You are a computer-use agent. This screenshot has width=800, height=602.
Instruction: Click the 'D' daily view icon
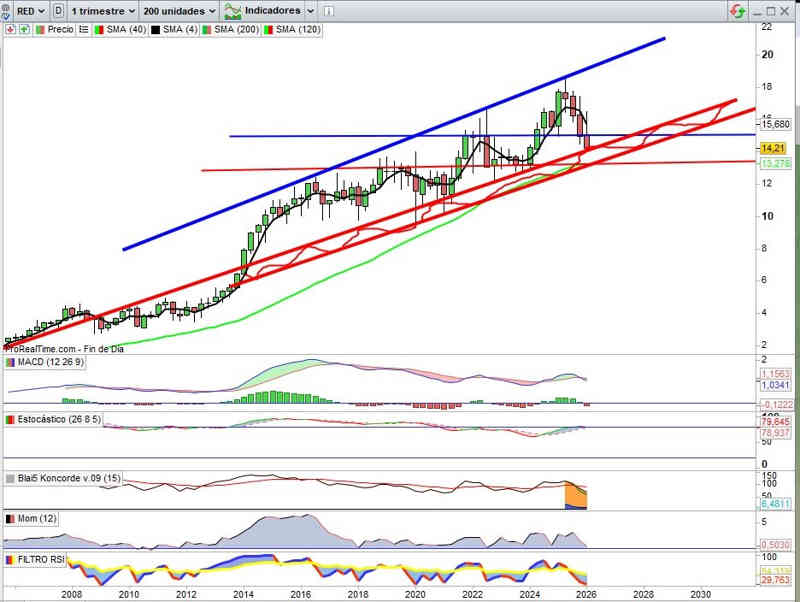pyautogui.click(x=60, y=11)
